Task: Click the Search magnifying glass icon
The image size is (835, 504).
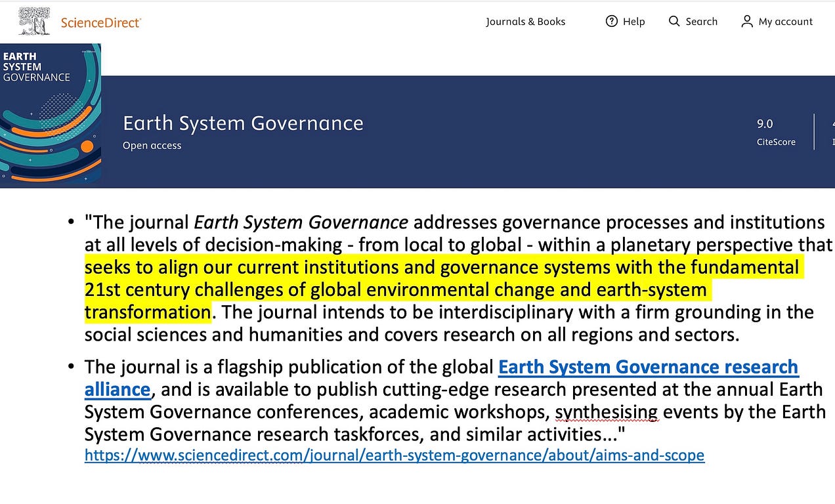Action: tap(674, 22)
